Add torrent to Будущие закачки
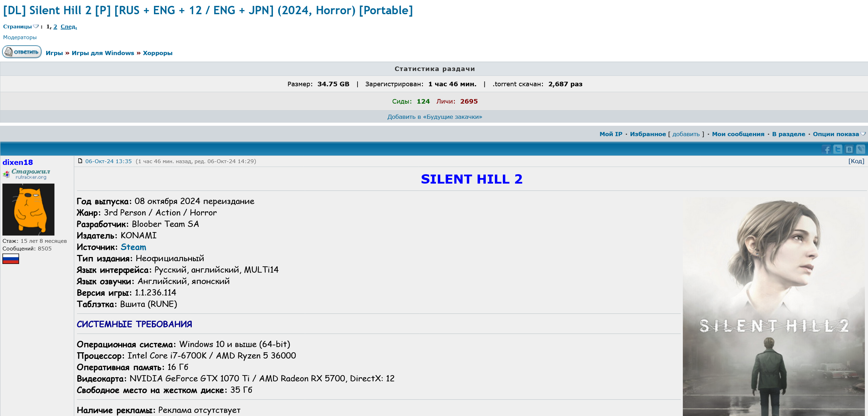 click(435, 117)
